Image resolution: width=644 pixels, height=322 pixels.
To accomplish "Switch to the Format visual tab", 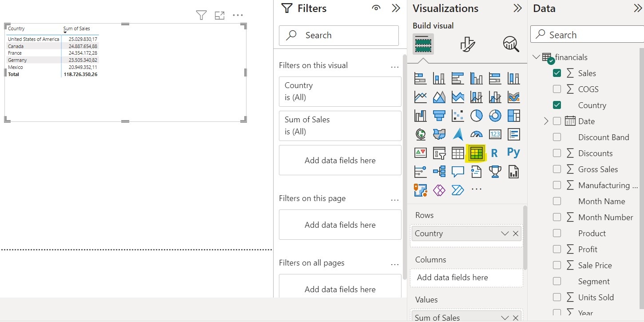I will (x=467, y=44).
